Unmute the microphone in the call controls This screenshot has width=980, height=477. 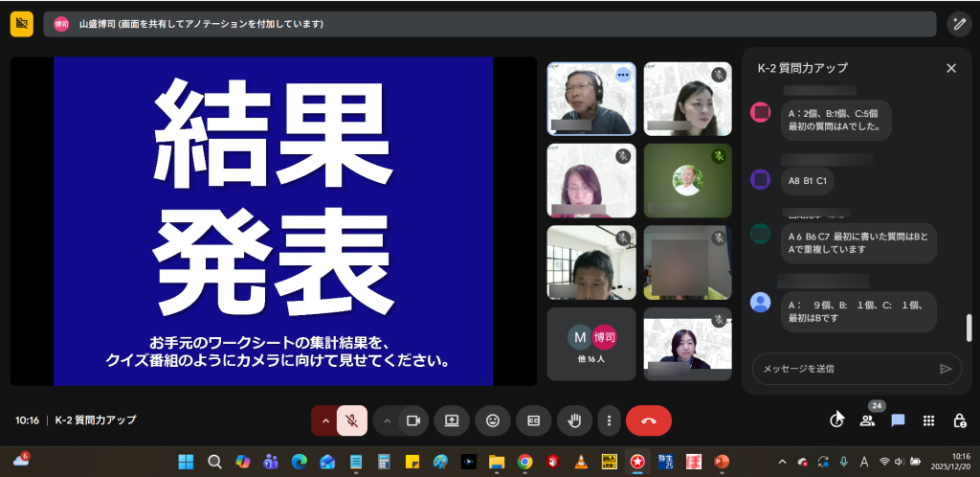(352, 420)
